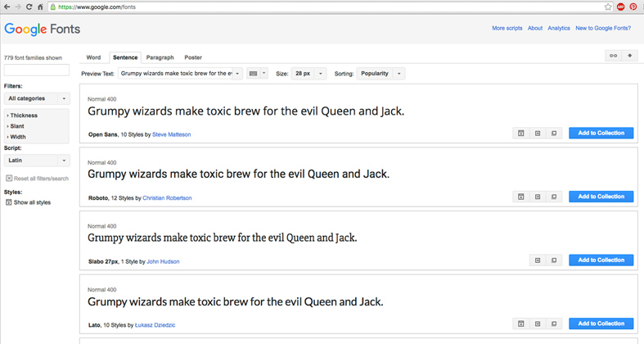Open the More scripts link
This screenshot has width=644, height=344.
pyautogui.click(x=507, y=28)
